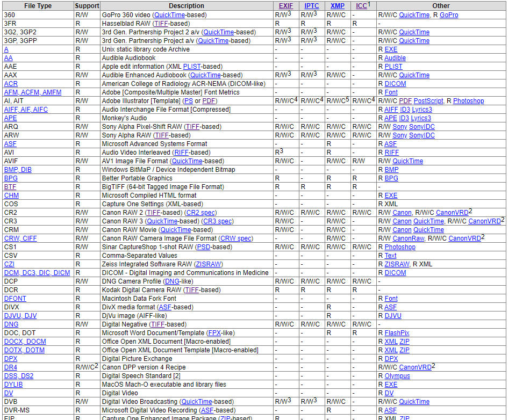This screenshot has height=420, width=516.
Task: Open the ASF link in DIVX description
Action: point(165,307)
